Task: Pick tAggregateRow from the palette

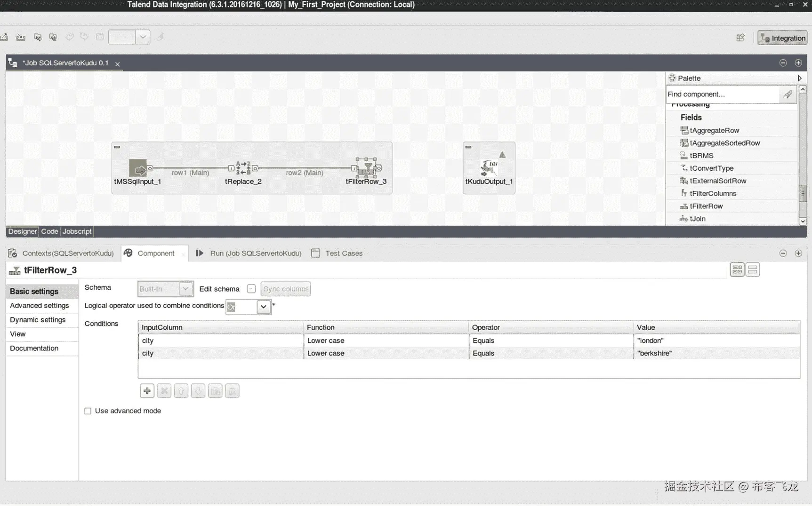Action: 710,130
